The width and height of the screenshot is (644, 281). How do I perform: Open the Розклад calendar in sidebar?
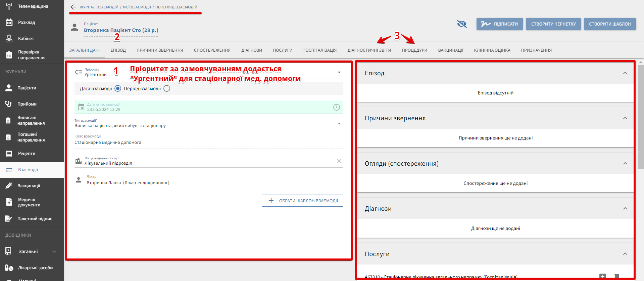26,23
